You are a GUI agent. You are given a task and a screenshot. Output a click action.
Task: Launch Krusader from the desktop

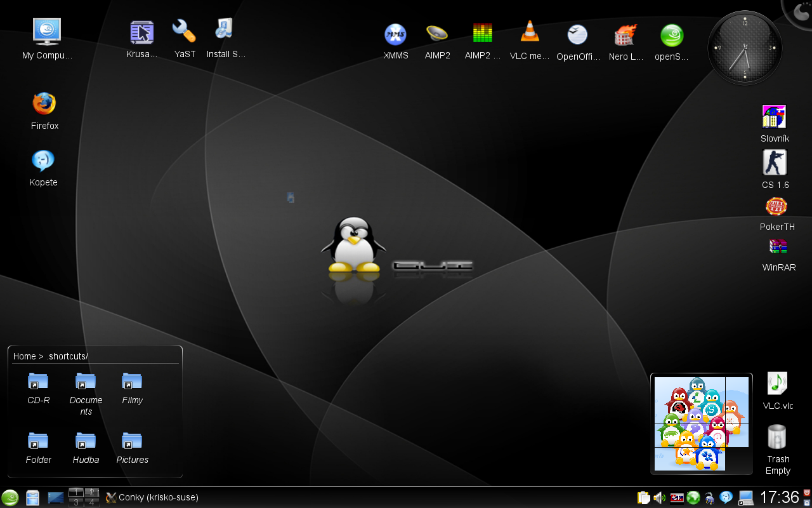[x=141, y=39]
